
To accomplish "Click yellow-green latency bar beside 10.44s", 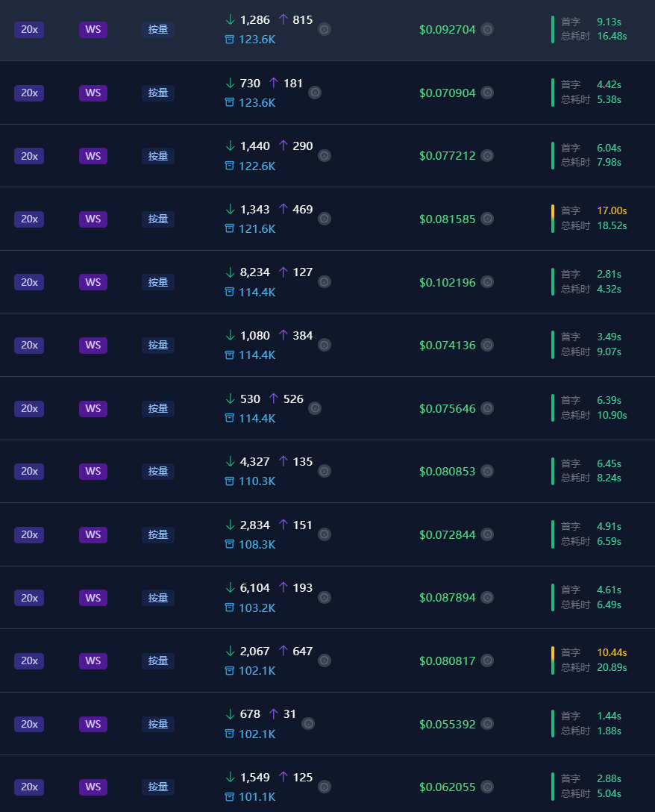I will pyautogui.click(x=553, y=660).
